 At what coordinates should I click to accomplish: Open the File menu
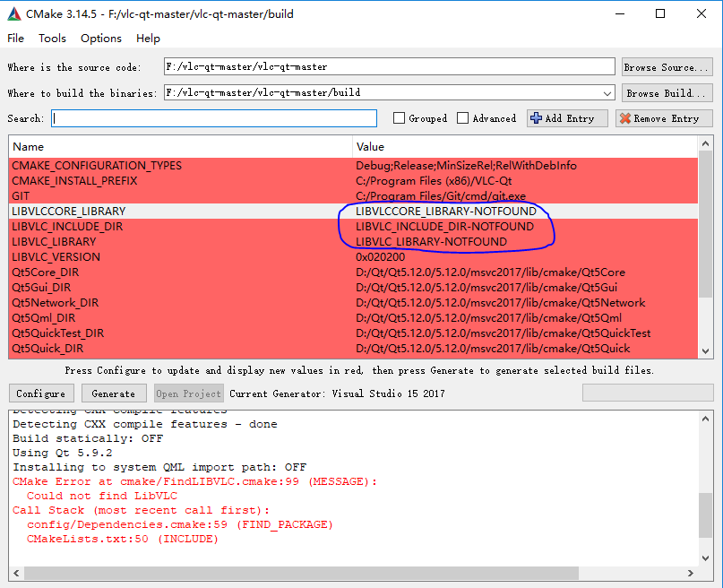(15, 39)
